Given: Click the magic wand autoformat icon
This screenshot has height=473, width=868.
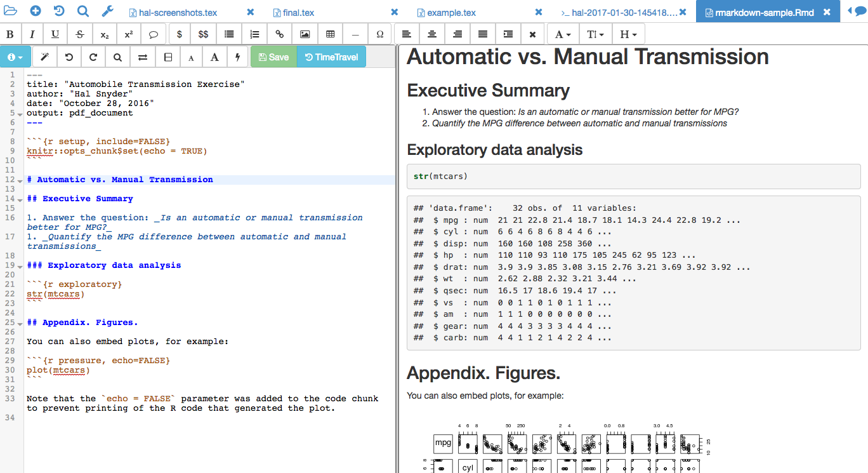Looking at the screenshot, I should [x=45, y=57].
